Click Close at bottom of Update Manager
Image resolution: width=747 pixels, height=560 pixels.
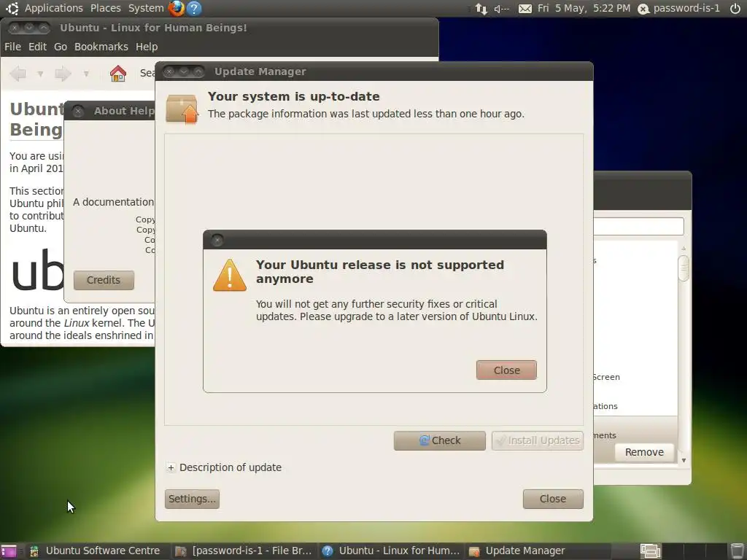click(553, 499)
